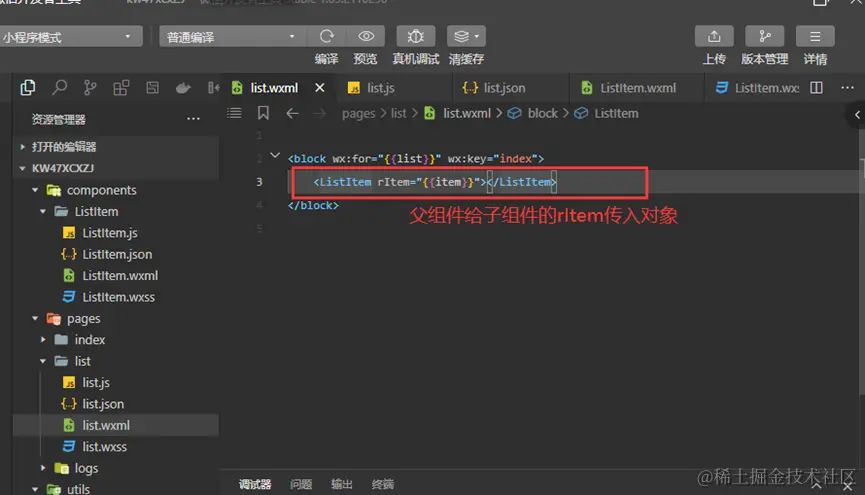Image resolution: width=865 pixels, height=495 pixels.
Task: Click the list breadcrumb folder
Action: point(398,114)
